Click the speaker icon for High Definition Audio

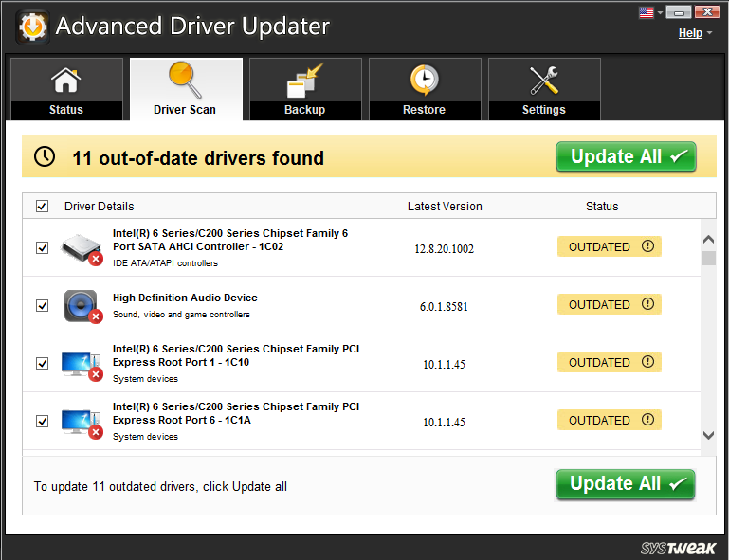pos(82,306)
